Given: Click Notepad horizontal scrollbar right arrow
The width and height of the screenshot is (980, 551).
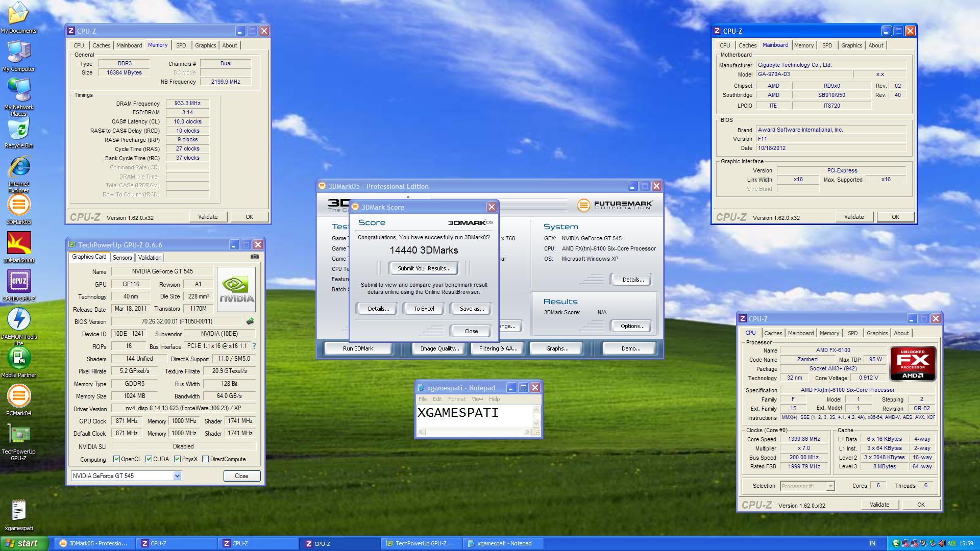Looking at the screenshot, I should click(x=527, y=432).
